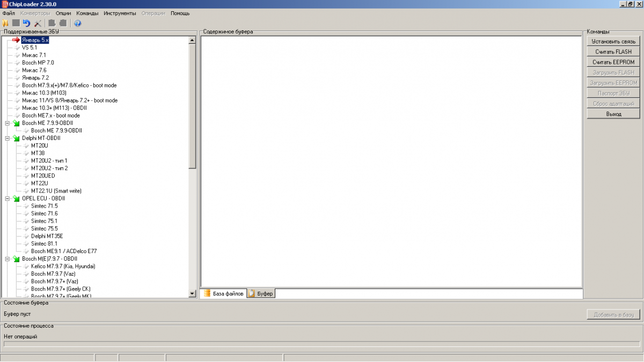Image resolution: width=644 pixels, height=362 pixels.
Task: Select Январь 5.x in the ECU tree
Action: [x=35, y=40]
